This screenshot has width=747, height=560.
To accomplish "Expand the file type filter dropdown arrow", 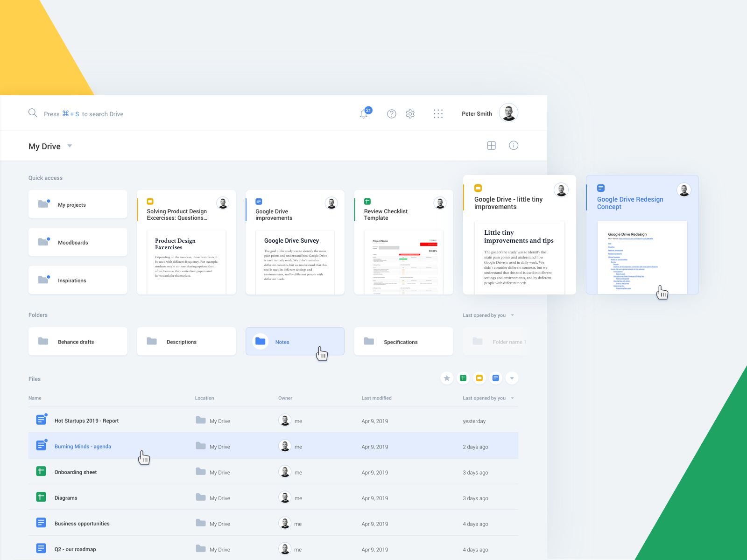I will (x=512, y=378).
